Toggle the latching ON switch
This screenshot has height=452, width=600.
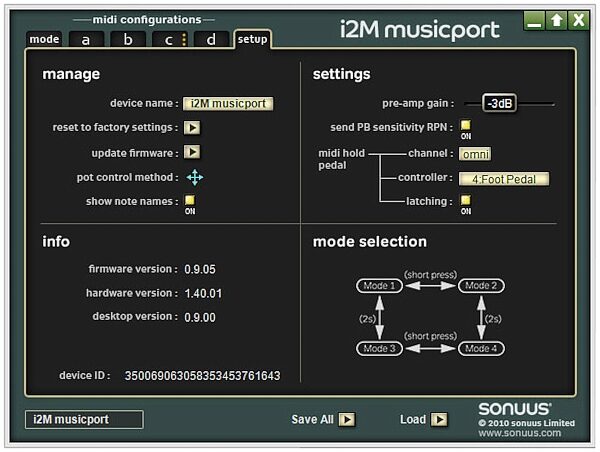(x=466, y=200)
